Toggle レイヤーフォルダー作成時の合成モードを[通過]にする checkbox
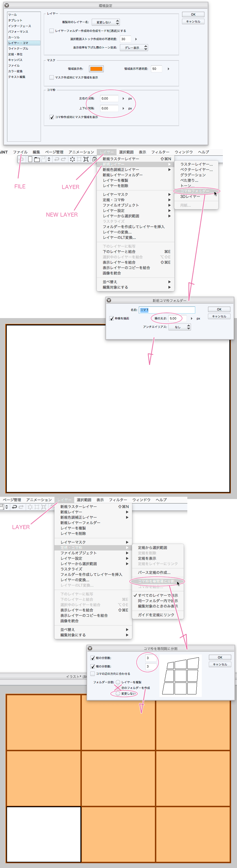 click(52, 31)
